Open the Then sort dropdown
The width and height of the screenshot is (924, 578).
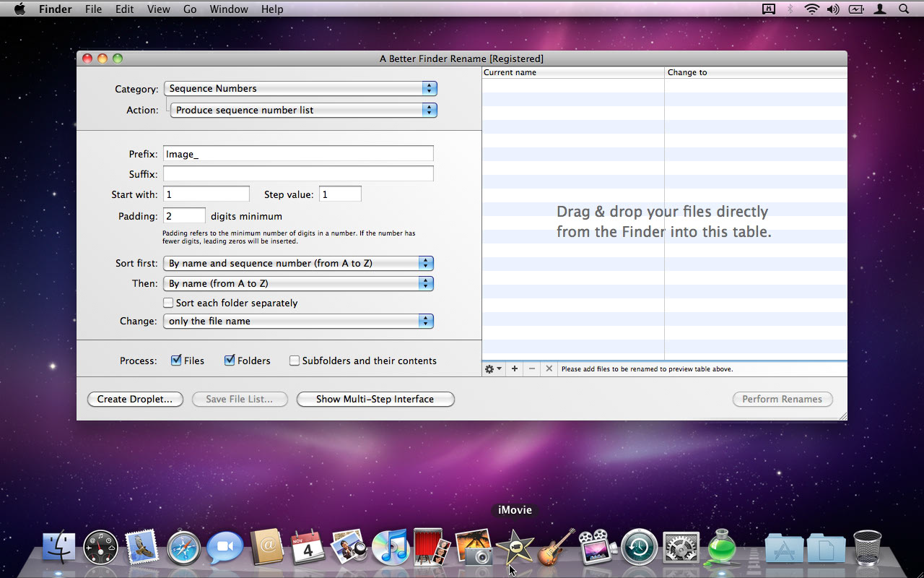point(298,283)
